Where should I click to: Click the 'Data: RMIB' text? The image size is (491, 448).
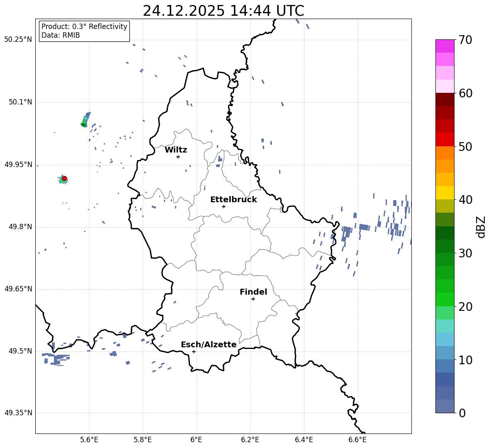pyautogui.click(x=61, y=35)
